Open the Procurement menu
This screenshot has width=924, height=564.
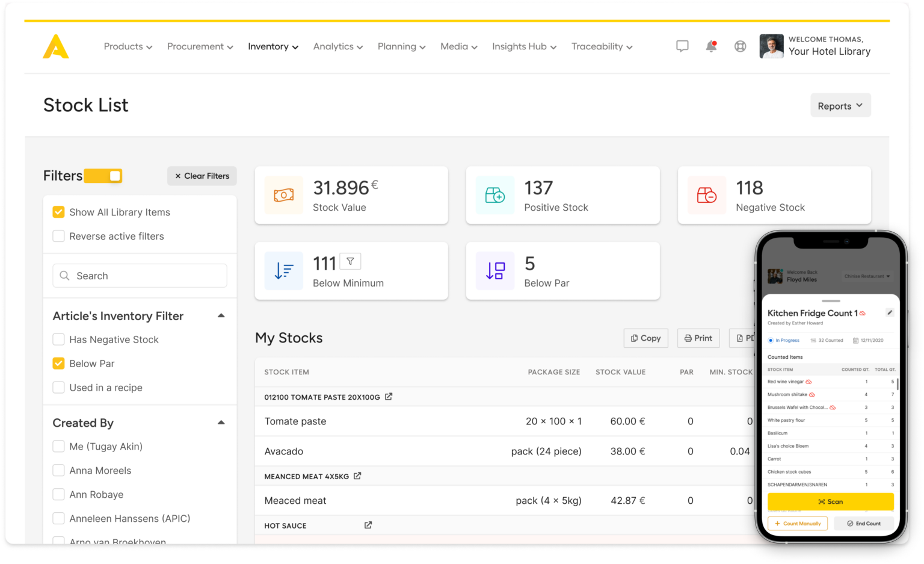pyautogui.click(x=200, y=46)
